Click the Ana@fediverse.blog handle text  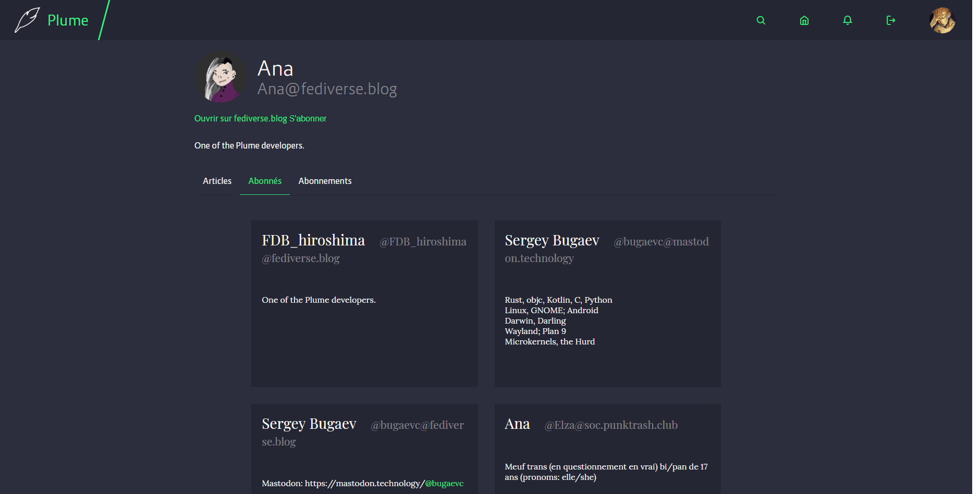[327, 89]
